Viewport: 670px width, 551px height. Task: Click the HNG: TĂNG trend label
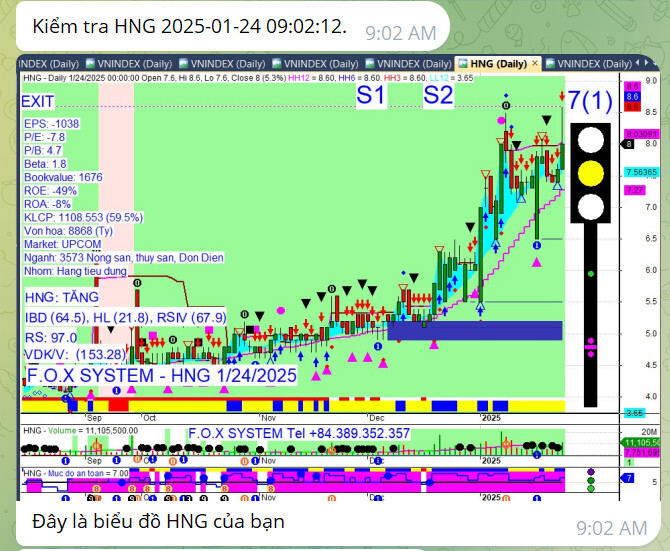point(62,297)
